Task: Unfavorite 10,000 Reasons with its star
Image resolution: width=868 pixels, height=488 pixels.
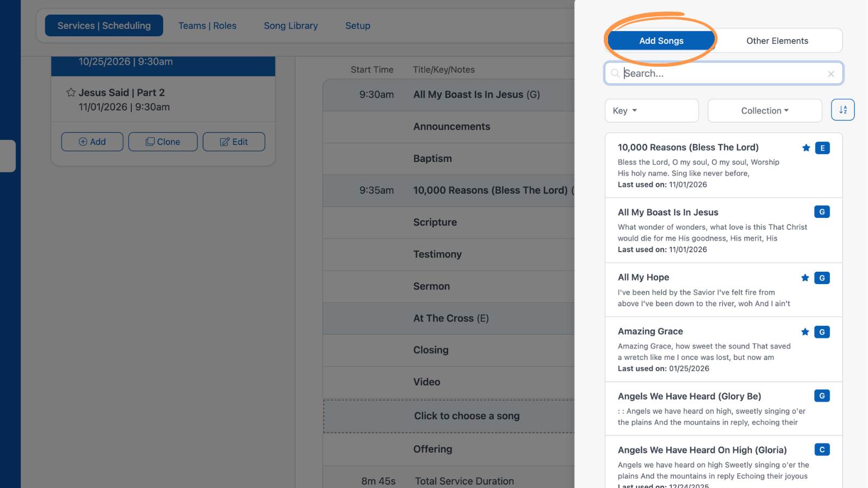Action: point(806,148)
